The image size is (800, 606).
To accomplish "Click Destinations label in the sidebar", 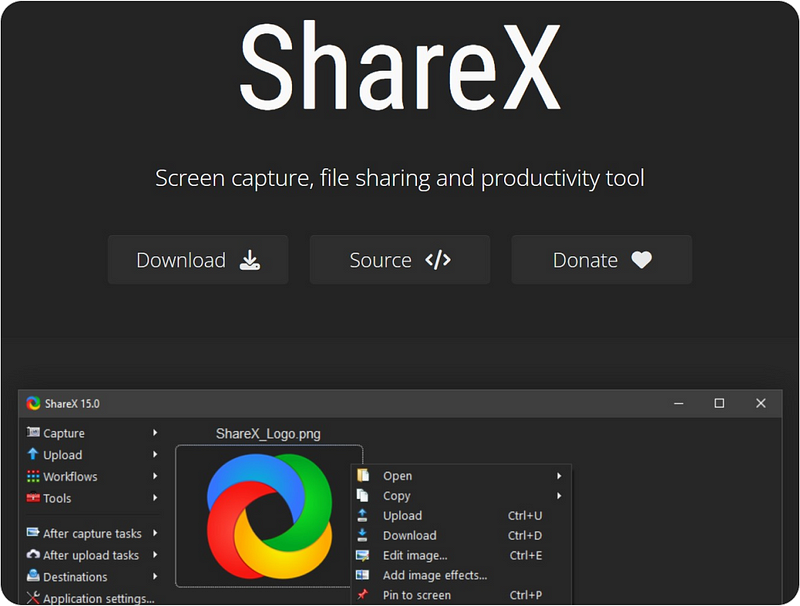I will pyautogui.click(x=75, y=576).
